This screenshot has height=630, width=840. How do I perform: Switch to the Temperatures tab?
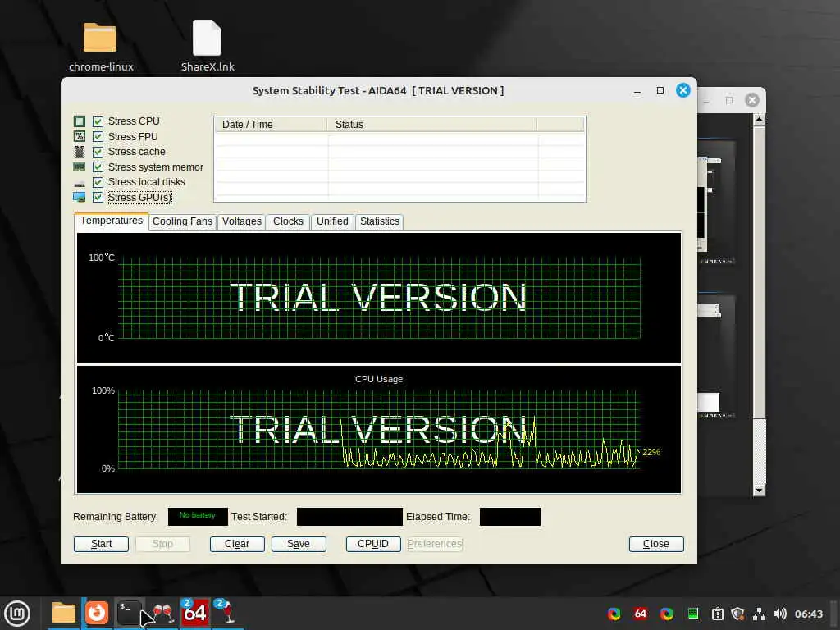click(112, 221)
